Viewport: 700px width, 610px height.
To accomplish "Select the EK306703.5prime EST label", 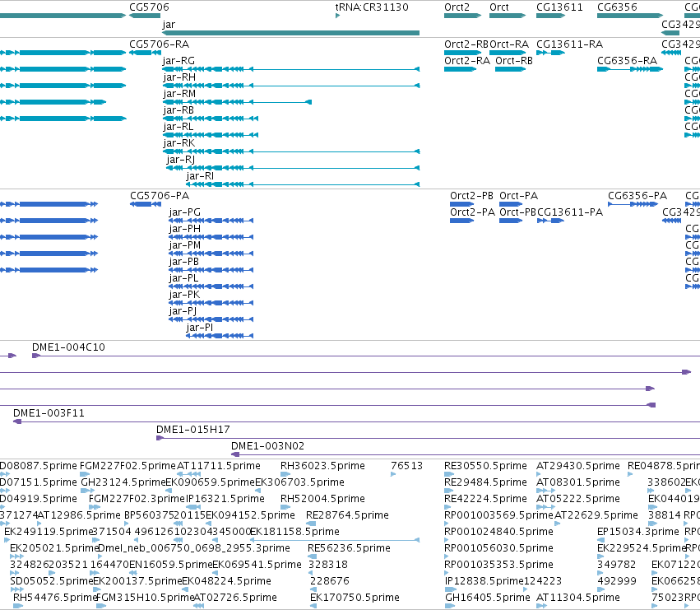I will point(299,482).
